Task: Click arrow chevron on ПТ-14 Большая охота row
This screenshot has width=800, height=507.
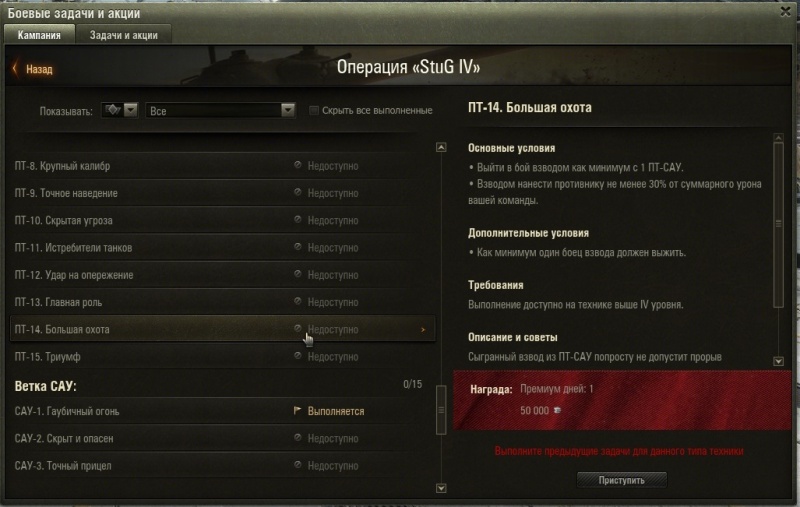Action: [x=423, y=329]
